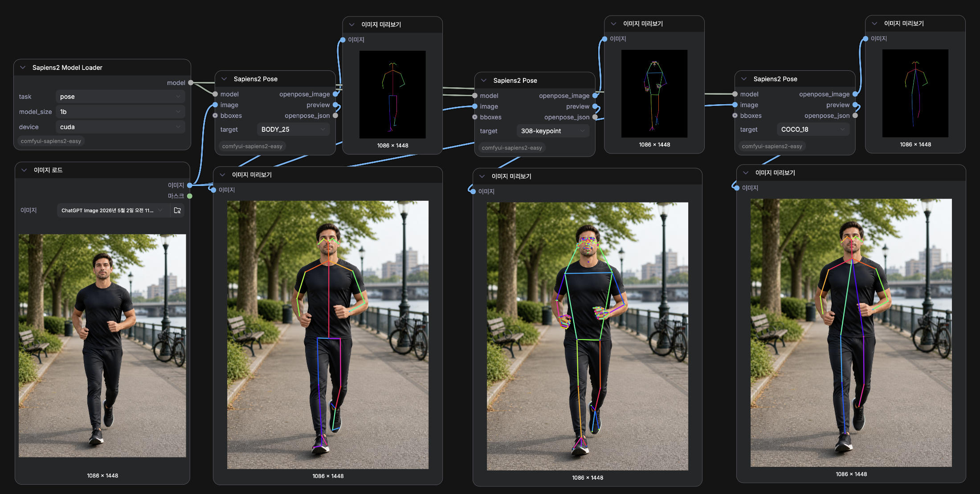This screenshot has height=494, width=980.
Task: Collapse the Sapiens2 Pose node with 308-keypoint target
Action: click(484, 81)
